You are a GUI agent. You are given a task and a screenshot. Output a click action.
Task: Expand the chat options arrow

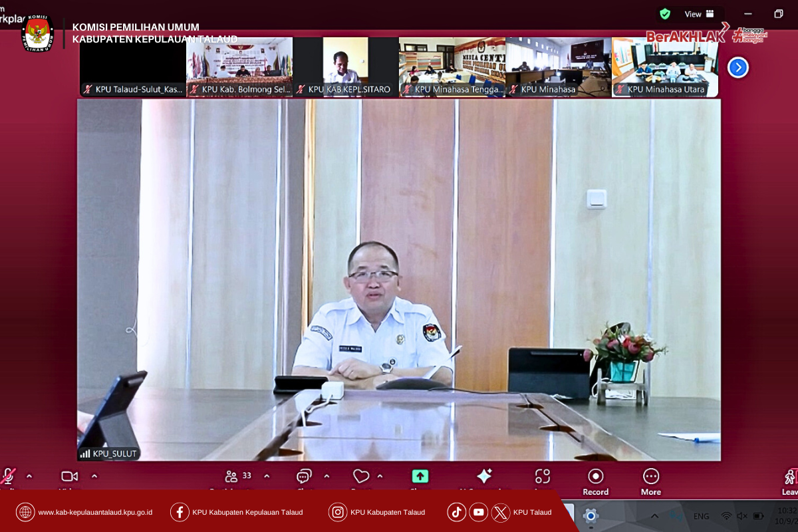coord(327,476)
